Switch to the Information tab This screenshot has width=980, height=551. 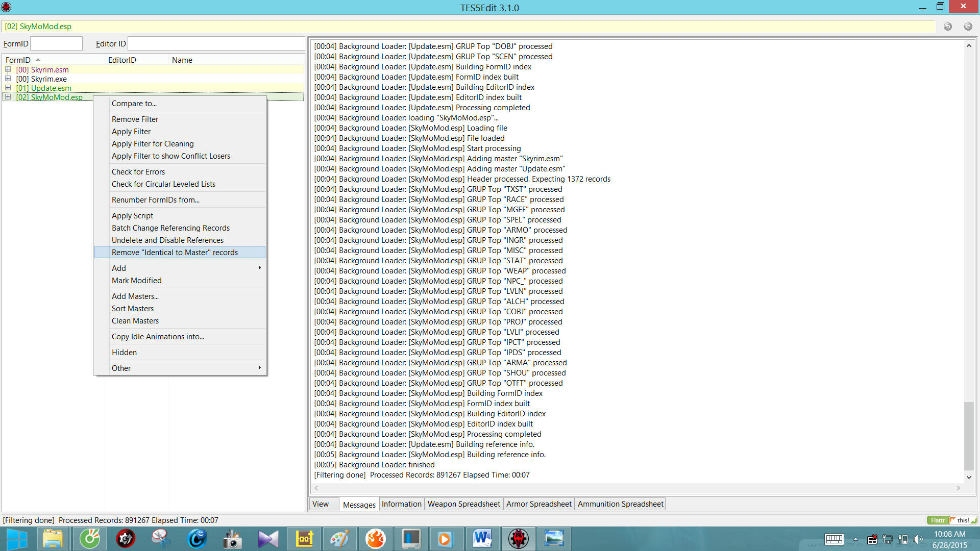(402, 504)
